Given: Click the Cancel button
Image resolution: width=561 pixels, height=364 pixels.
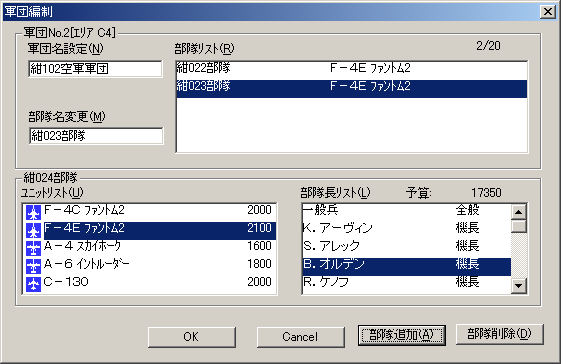Looking at the screenshot, I should point(301,337).
